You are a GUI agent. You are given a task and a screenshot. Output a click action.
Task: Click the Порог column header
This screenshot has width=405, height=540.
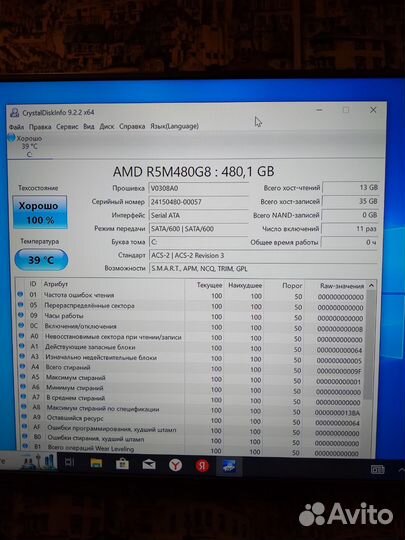pyautogui.click(x=292, y=285)
